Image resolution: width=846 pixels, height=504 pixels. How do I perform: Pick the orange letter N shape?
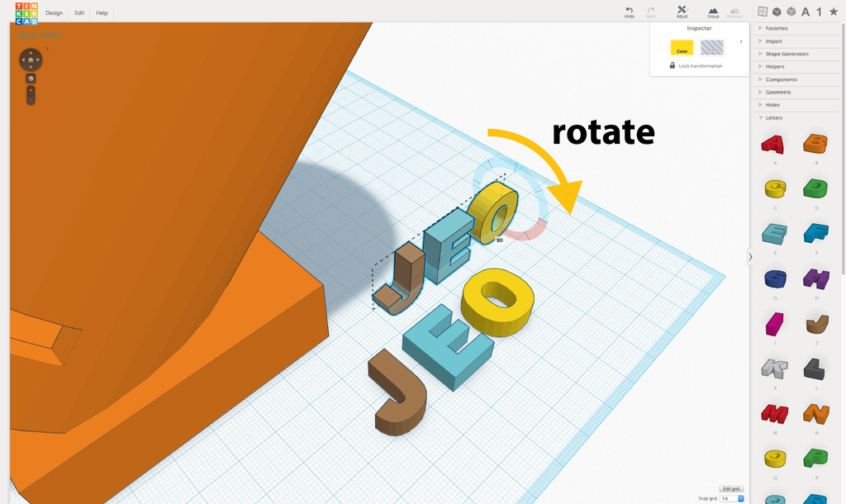pyautogui.click(x=815, y=414)
